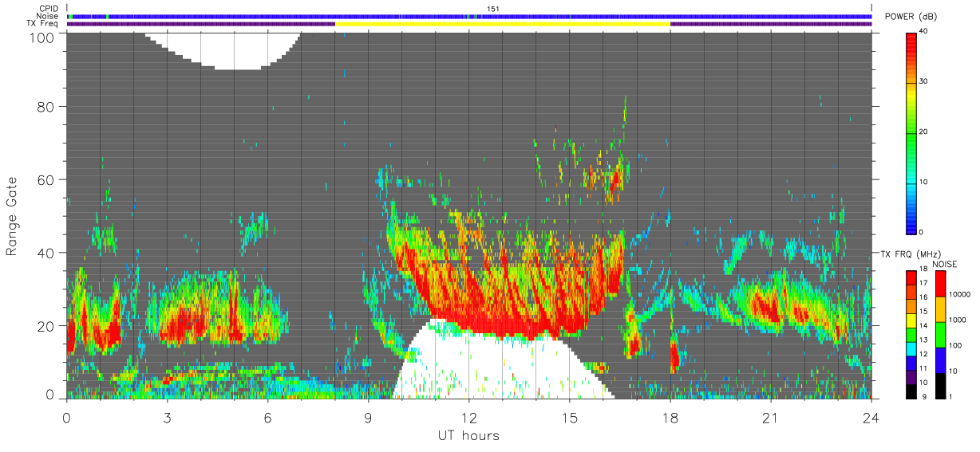Select the CPID value 151

coord(492,9)
